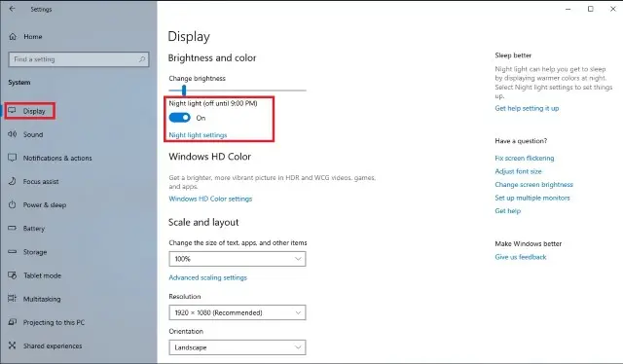Click the Tablet mode icon
The height and width of the screenshot is (364, 623).
12,275
